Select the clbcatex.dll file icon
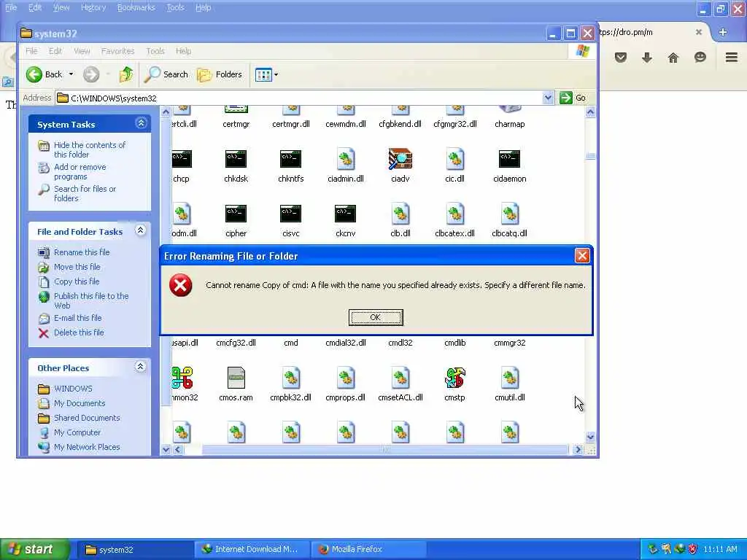This screenshot has width=747, height=560. [455, 214]
